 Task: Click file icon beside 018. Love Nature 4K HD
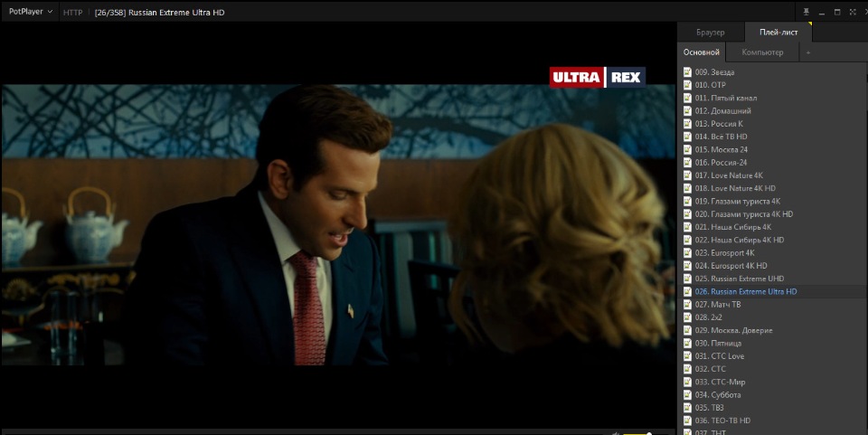tap(687, 188)
